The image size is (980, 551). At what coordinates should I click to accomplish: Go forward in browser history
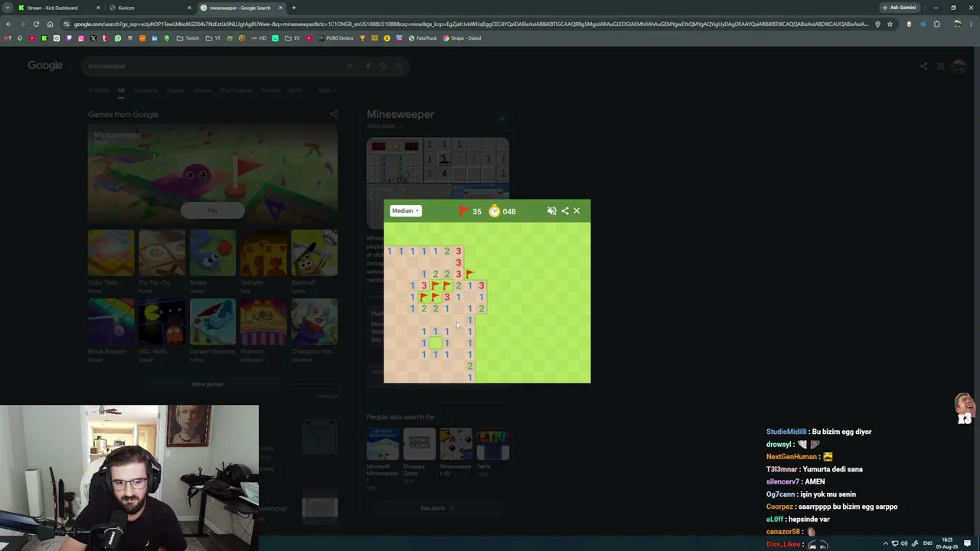click(22, 24)
